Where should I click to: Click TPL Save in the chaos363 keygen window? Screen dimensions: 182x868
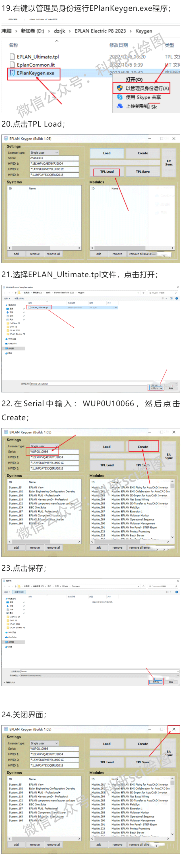point(143,171)
